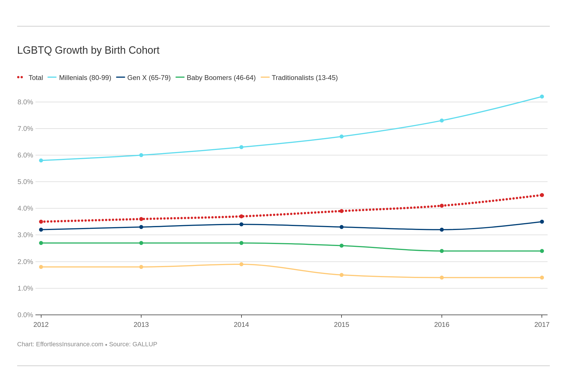Click the 7.0% y-axis label

click(25, 129)
